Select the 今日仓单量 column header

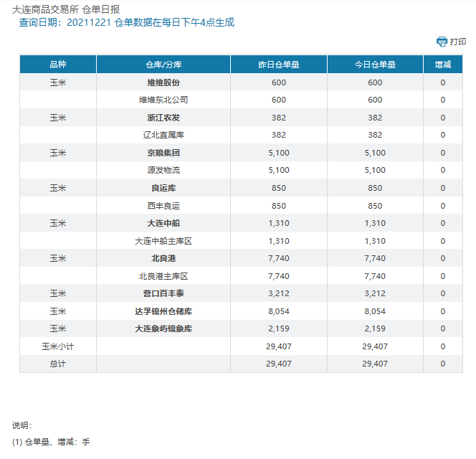pyautogui.click(x=375, y=65)
